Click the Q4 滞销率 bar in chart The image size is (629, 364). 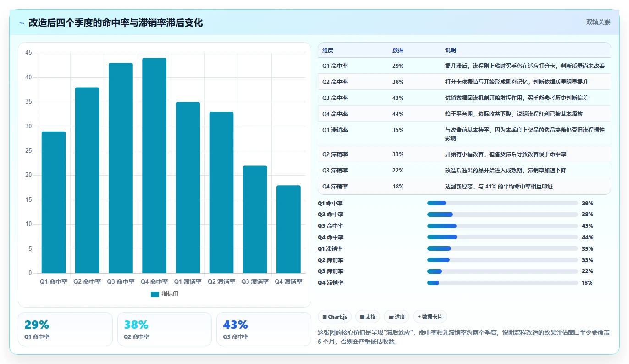[x=288, y=229]
